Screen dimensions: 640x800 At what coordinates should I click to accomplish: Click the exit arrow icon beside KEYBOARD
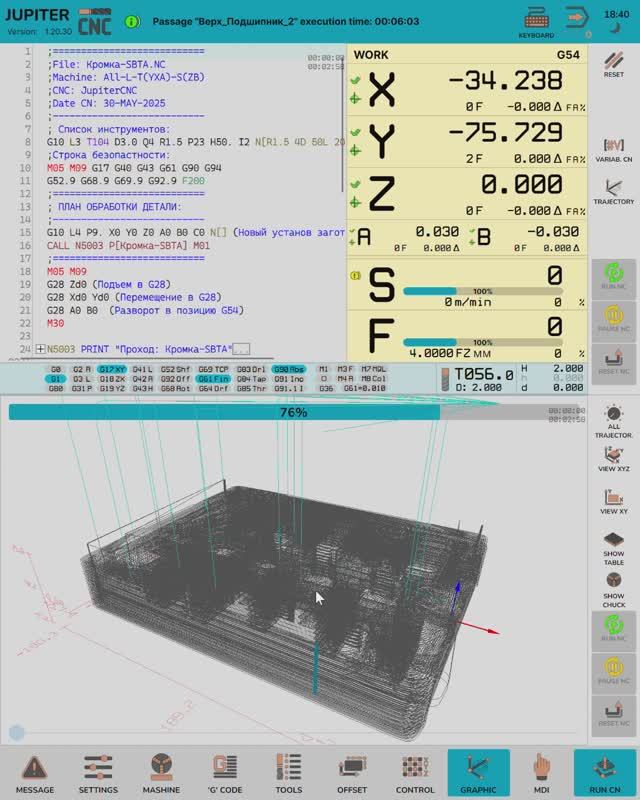[x=577, y=18]
